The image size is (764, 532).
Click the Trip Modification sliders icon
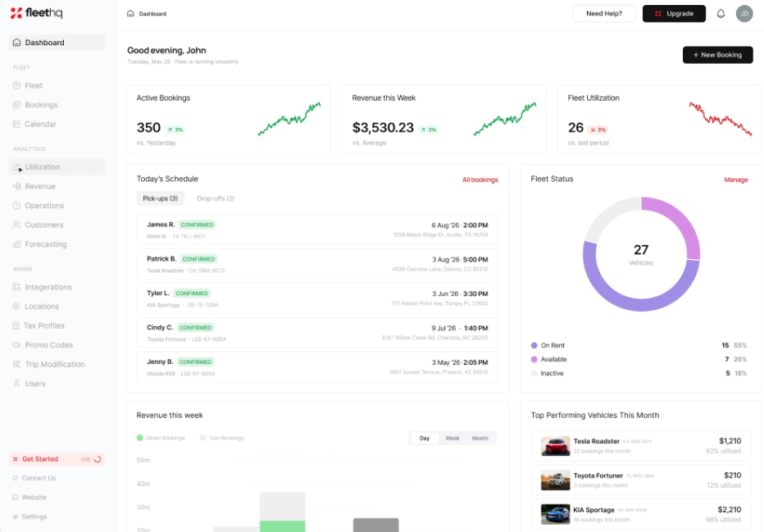click(x=16, y=364)
